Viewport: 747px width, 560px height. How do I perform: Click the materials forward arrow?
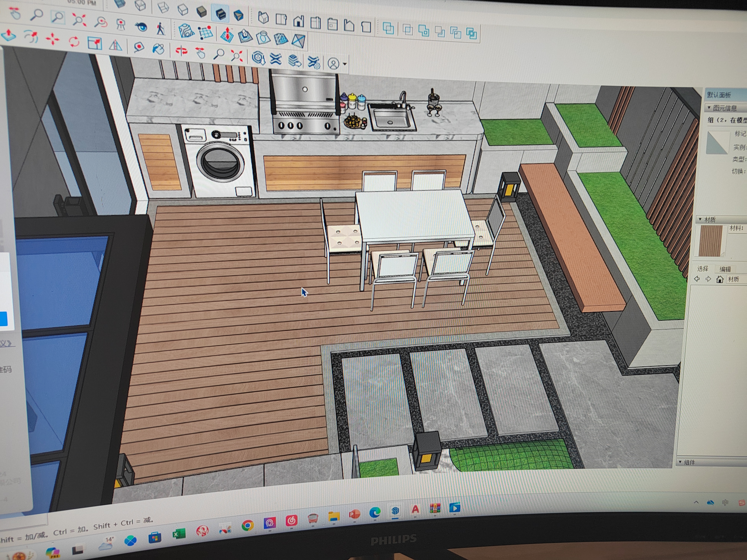coord(708,279)
